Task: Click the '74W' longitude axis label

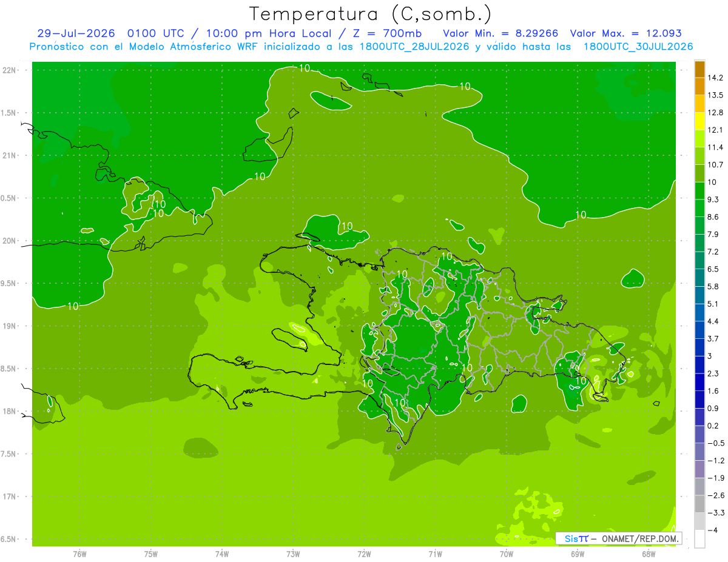Action: pyautogui.click(x=222, y=554)
